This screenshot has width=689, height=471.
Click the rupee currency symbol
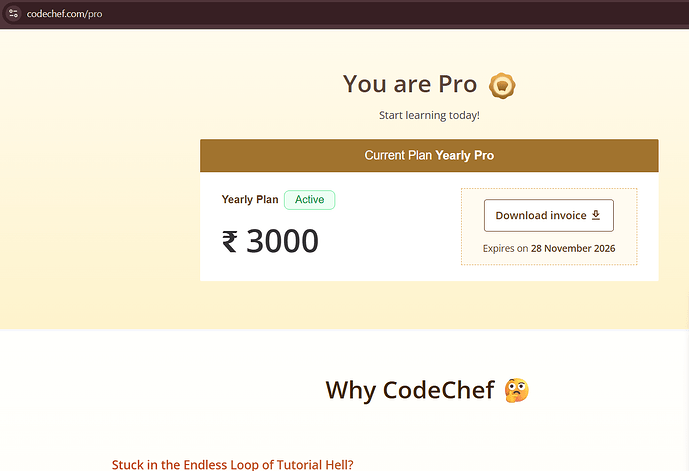tap(229, 242)
